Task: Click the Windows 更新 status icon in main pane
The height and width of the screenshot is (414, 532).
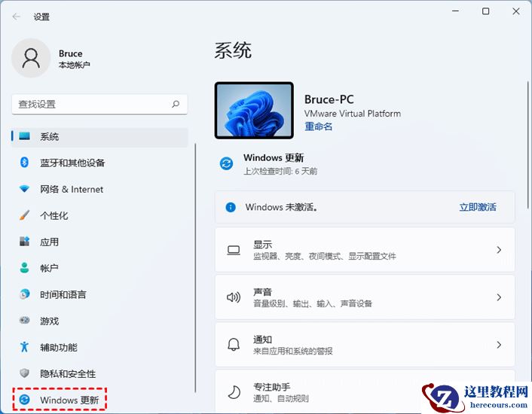Action: coord(226,163)
